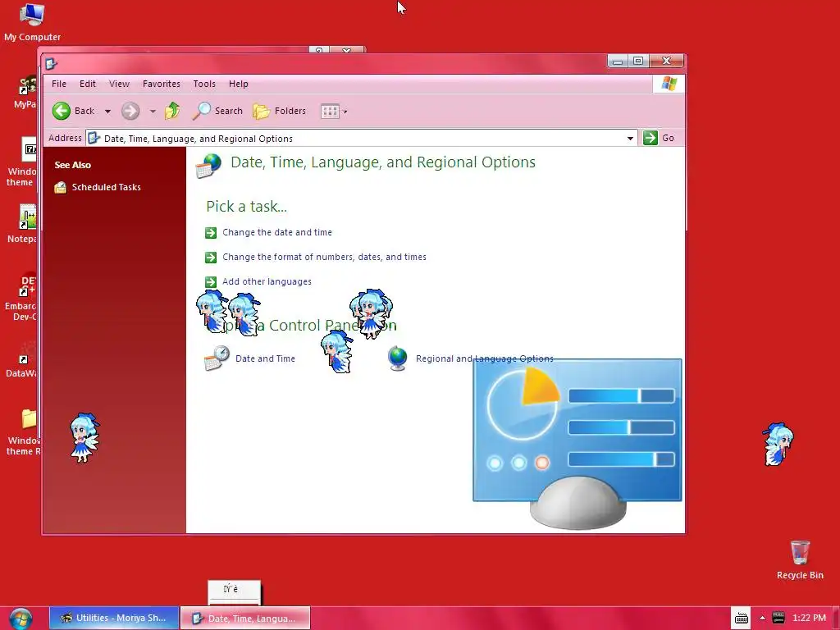Viewport: 840px width, 630px height.
Task: Switch to Utilities - Moriya Sh... taskbar button
Action: coord(114,618)
